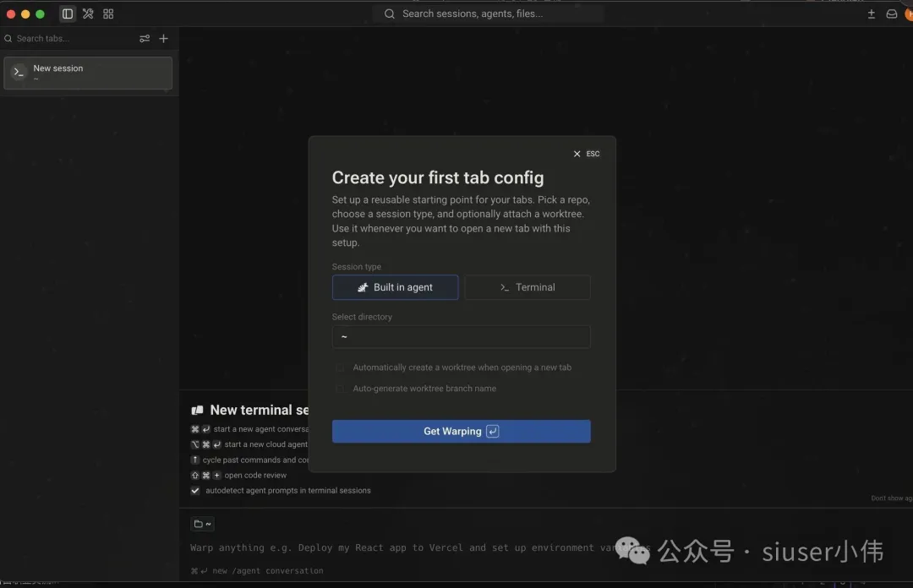Screen dimensions: 913x588
Task: Choose Terminal session type
Action: (528, 287)
